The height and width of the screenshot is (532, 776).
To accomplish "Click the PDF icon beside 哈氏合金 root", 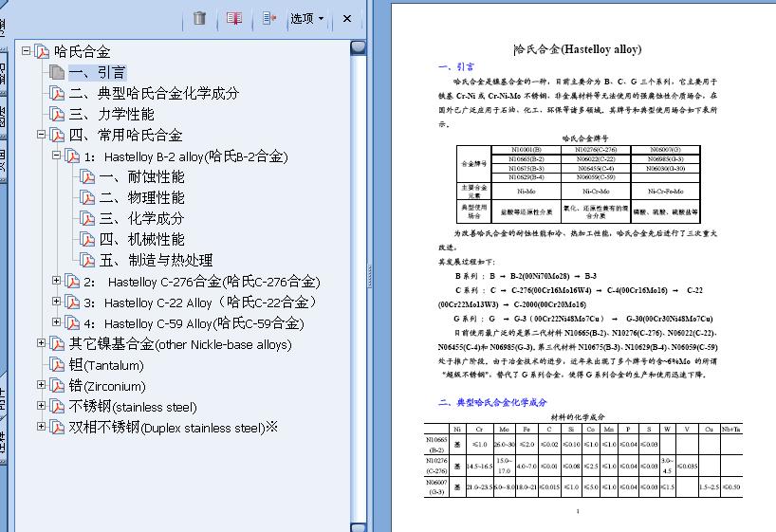I will tap(42, 51).
